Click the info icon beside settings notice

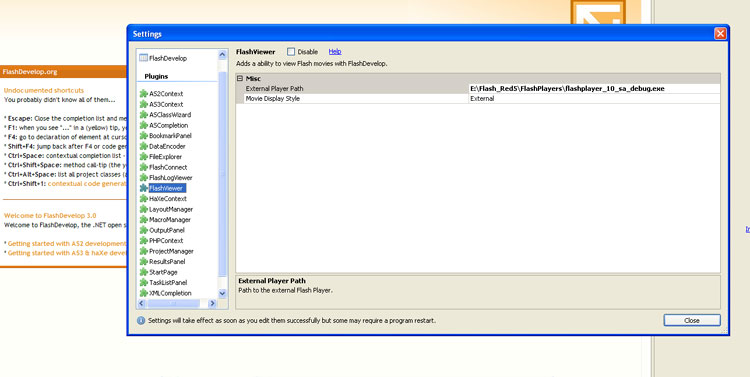[141, 321]
